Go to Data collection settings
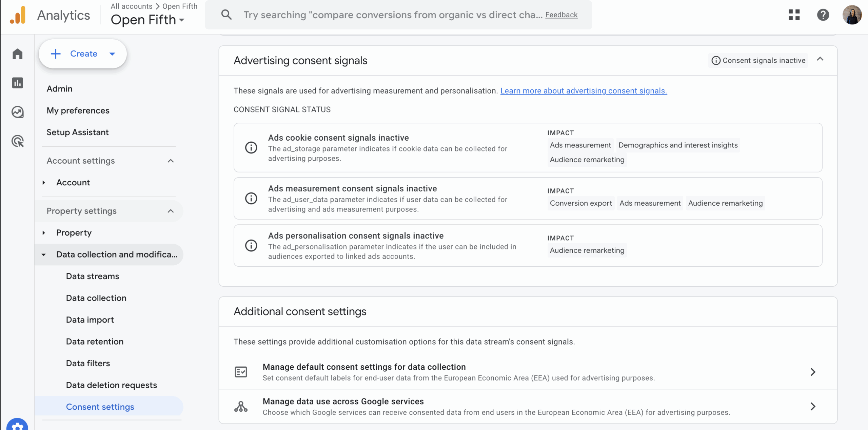This screenshot has height=430, width=868. coord(96,298)
